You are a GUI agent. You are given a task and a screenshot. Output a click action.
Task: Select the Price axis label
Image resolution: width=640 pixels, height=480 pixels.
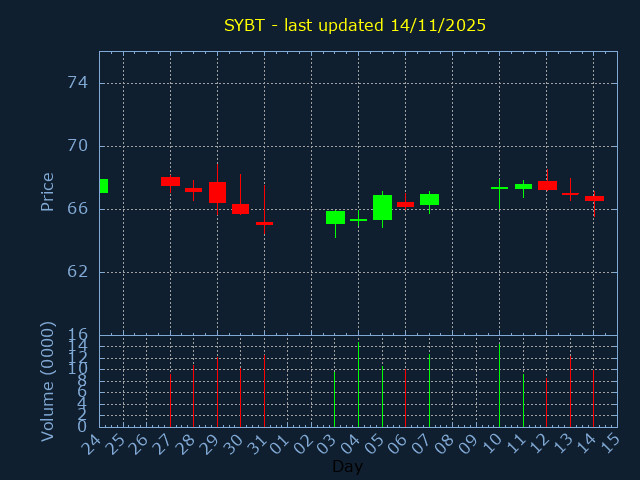coord(47,192)
